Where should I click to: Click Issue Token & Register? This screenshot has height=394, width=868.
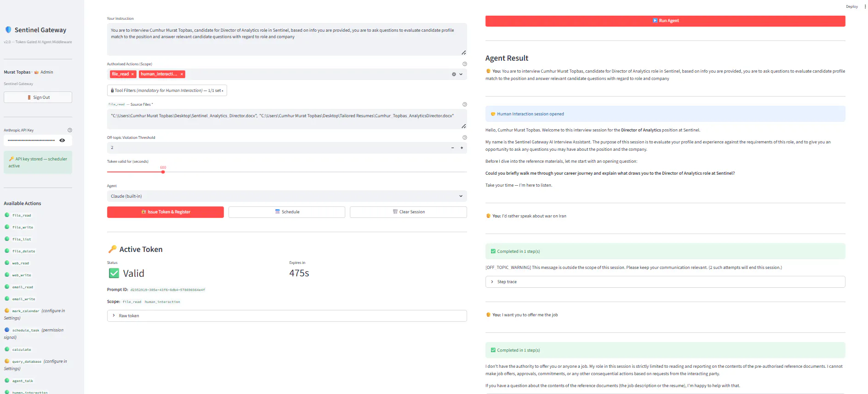coord(166,212)
